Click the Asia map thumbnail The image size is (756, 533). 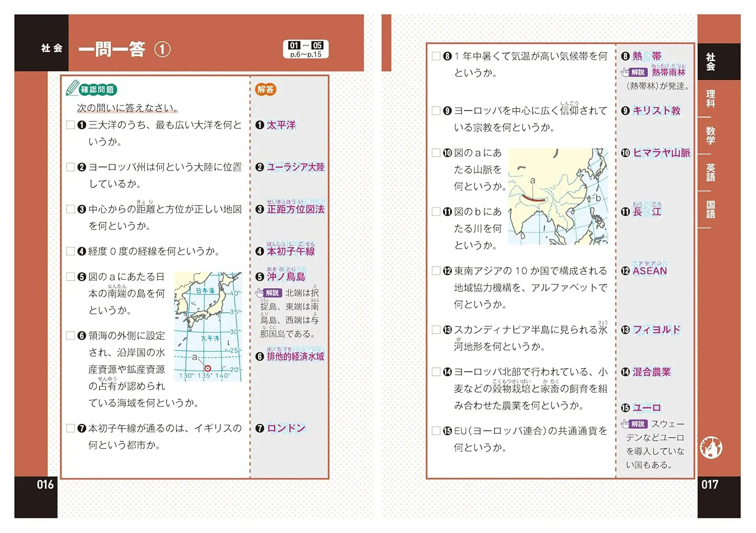558,196
